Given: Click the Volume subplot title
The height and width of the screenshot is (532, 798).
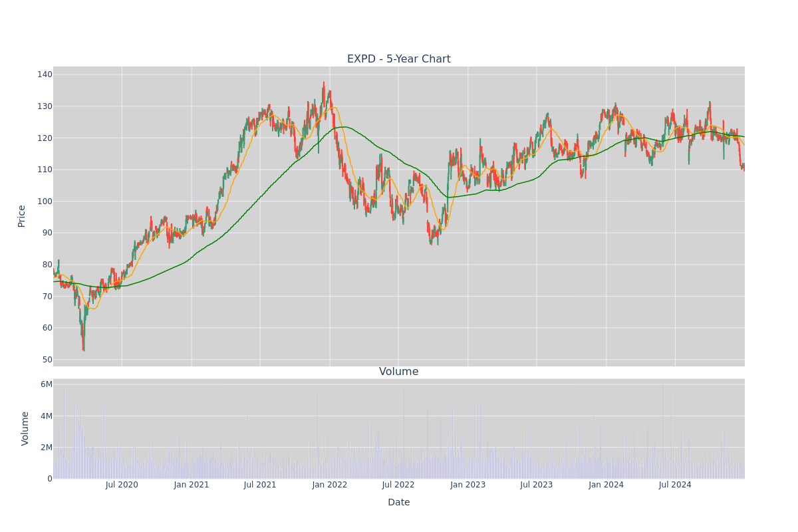Looking at the screenshot, I should (x=399, y=372).
